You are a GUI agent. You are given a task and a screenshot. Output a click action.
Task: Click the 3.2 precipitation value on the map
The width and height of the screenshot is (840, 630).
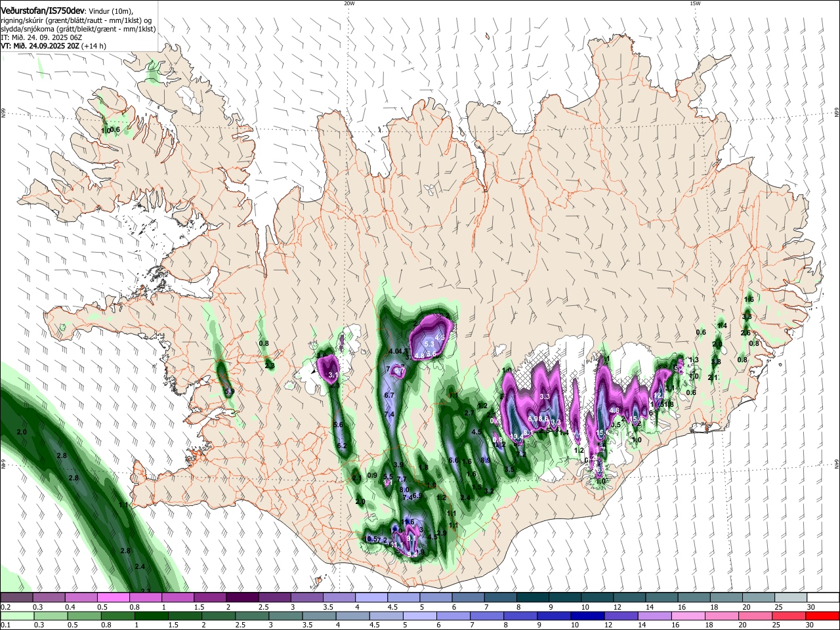tap(489, 490)
